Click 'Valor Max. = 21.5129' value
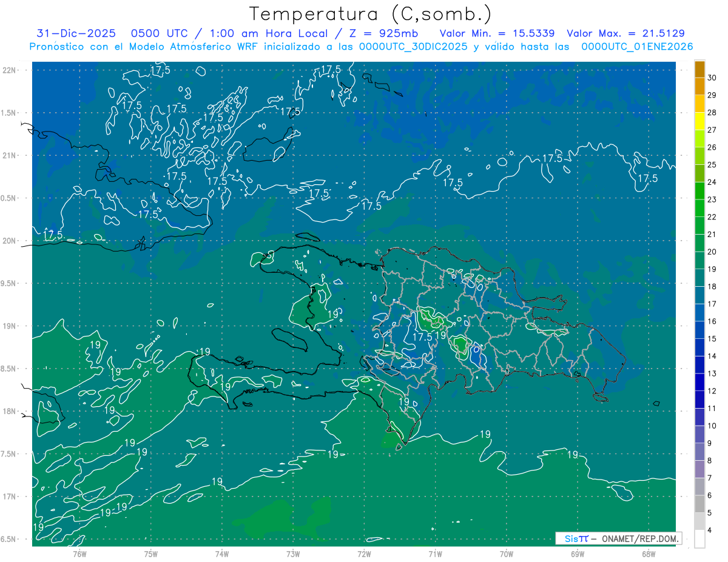This screenshot has height=562, width=728. [625, 34]
